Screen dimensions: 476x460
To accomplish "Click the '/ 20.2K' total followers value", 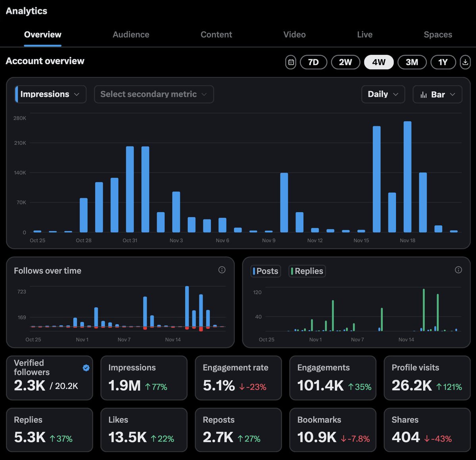I will tap(64, 386).
